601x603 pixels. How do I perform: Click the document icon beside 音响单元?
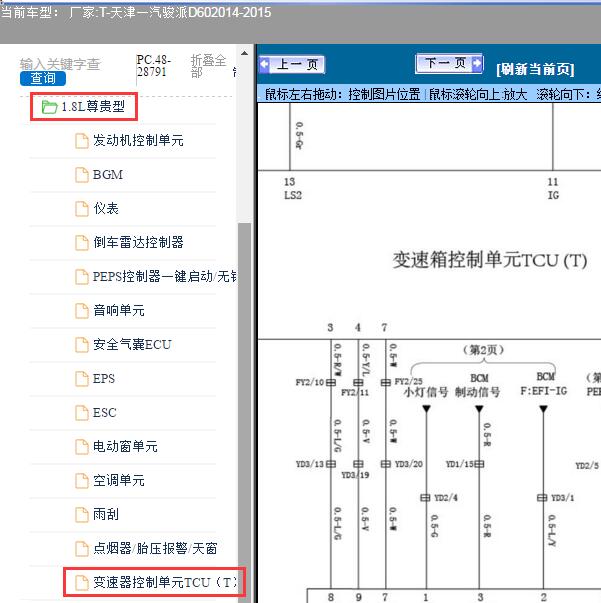[x=82, y=311]
